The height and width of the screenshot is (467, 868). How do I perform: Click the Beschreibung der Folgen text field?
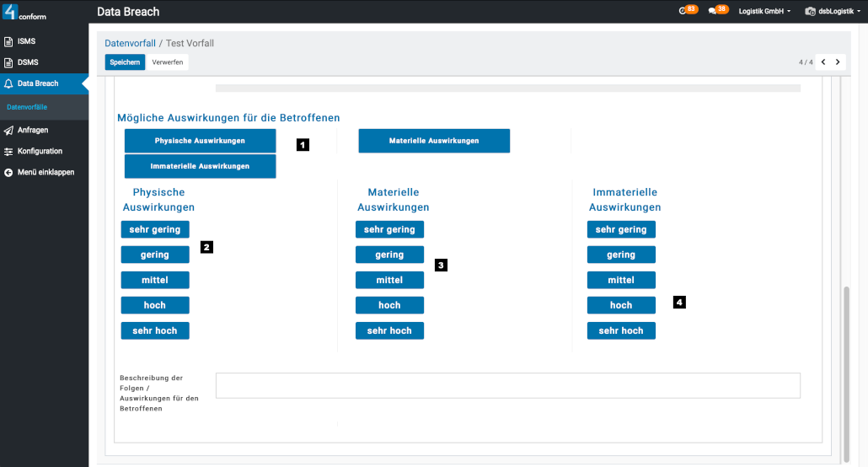tap(507, 385)
